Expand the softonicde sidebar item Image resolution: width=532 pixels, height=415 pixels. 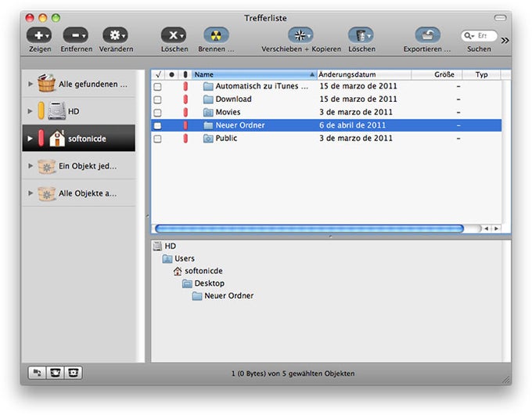coord(31,139)
